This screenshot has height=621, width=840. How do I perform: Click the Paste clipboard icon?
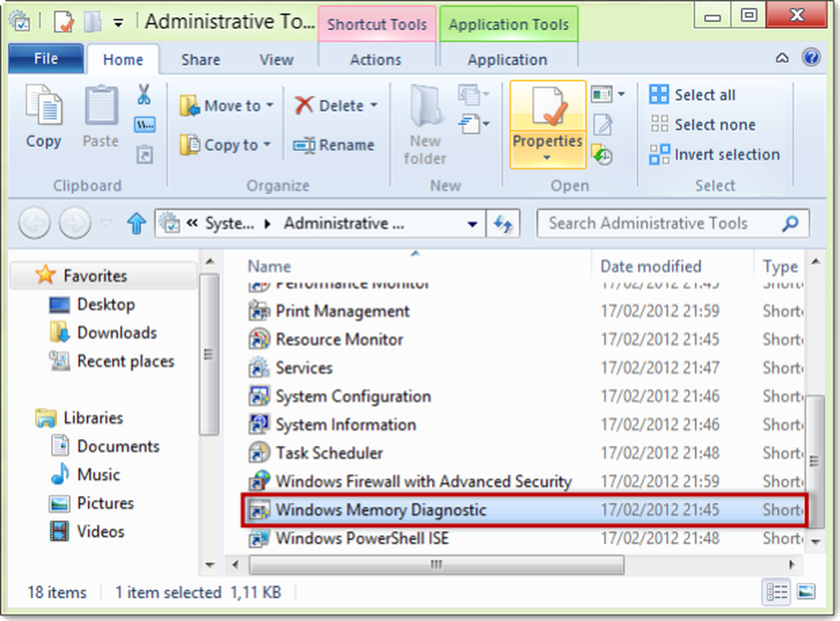[x=101, y=105]
